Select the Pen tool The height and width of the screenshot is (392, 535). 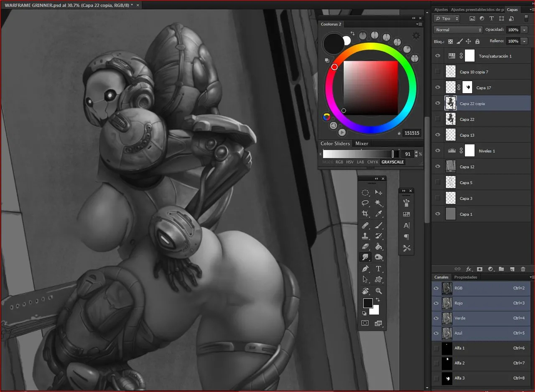[365, 269]
